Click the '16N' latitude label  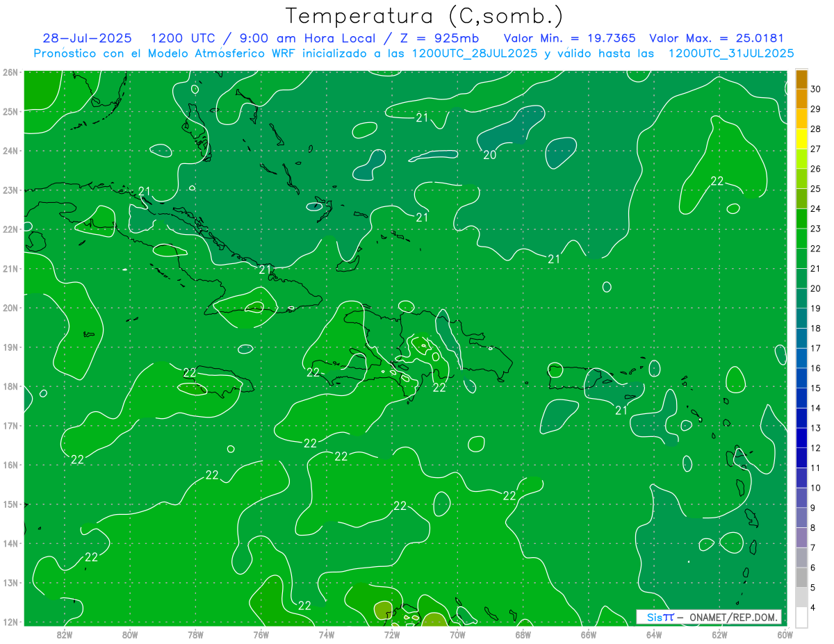(x=10, y=465)
